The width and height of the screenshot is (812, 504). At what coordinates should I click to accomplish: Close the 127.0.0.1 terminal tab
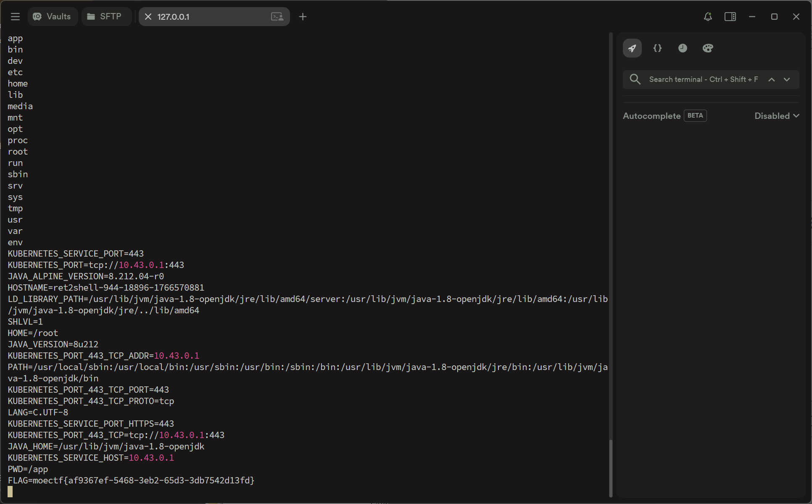point(148,17)
